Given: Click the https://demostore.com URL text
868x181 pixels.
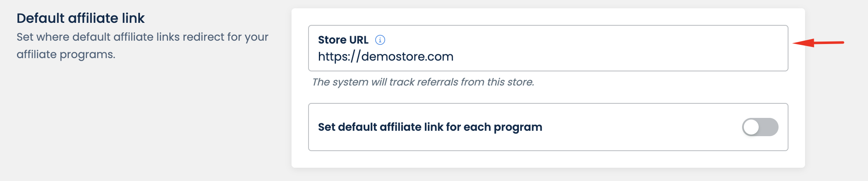Looking at the screenshot, I should 386,56.
